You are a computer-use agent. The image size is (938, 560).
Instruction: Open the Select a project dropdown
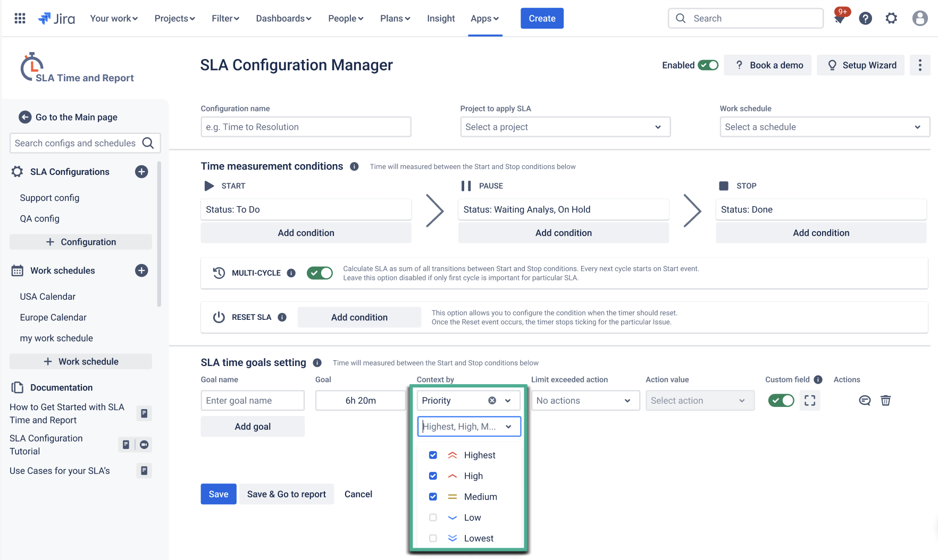click(x=565, y=127)
